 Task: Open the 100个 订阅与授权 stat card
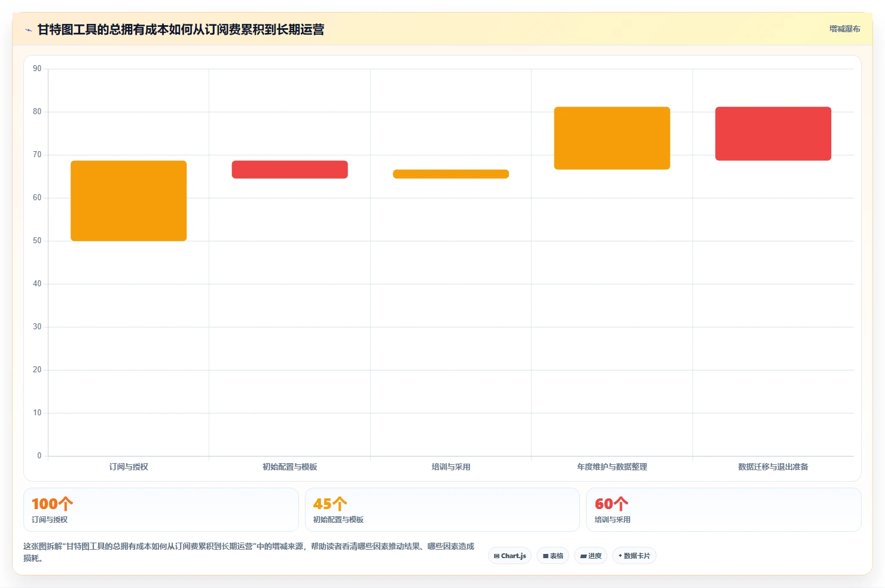tap(161, 510)
